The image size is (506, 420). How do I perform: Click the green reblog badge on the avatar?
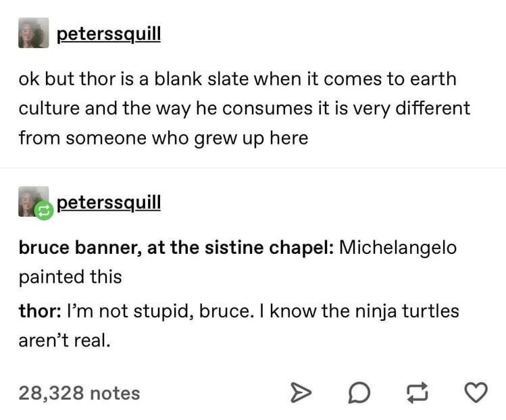pyautogui.click(x=43, y=211)
